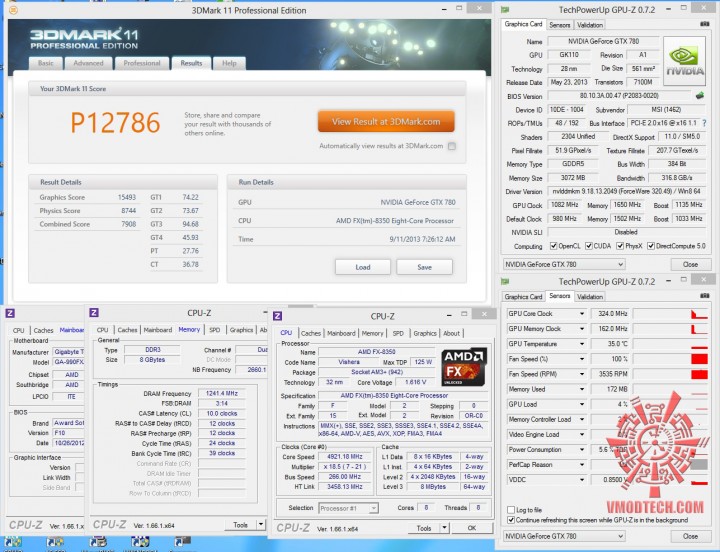Click View Result at 3DMark.com button
This screenshot has height=552, width=720.
click(386, 122)
